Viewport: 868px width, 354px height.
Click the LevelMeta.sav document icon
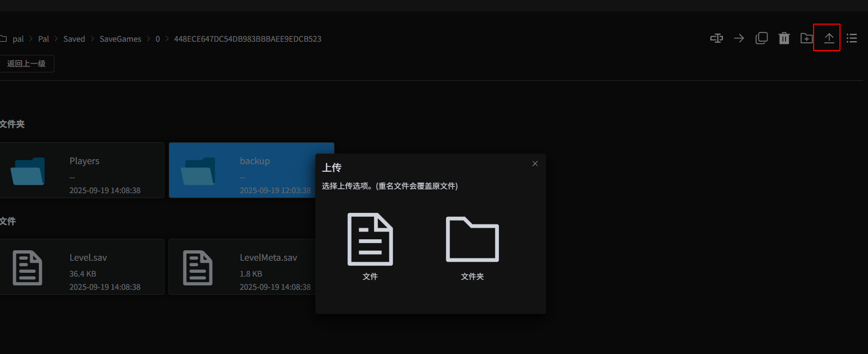pos(198,268)
